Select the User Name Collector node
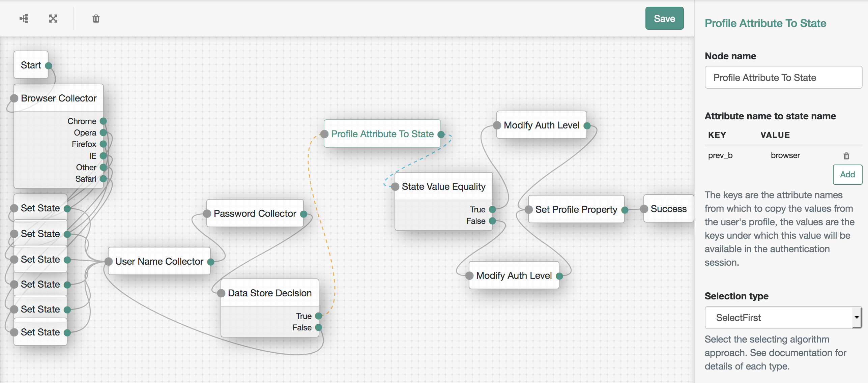Screen dimensions: 868x383 tap(159, 261)
